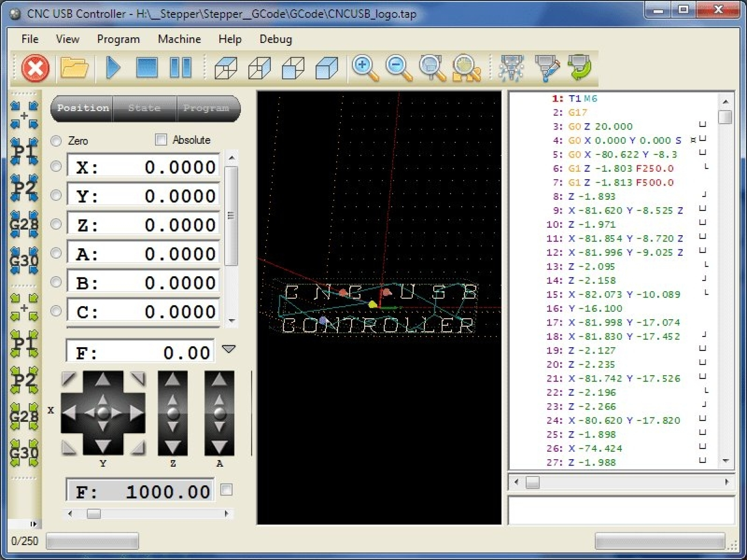
Task: Click green G30 set icon
Action: click(x=24, y=452)
